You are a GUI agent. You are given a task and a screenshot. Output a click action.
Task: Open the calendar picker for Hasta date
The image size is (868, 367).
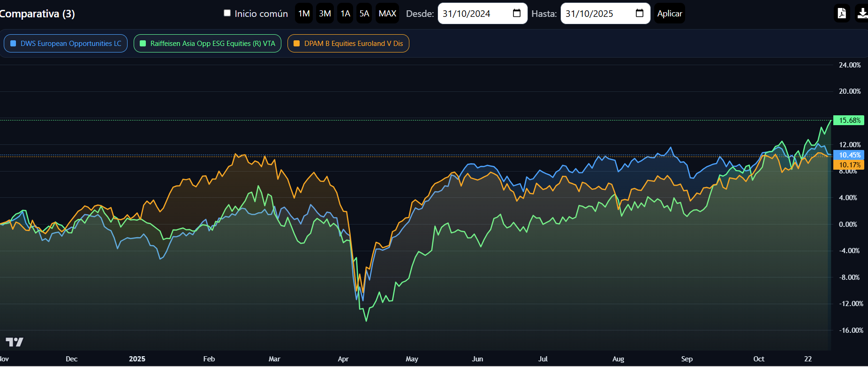(640, 13)
